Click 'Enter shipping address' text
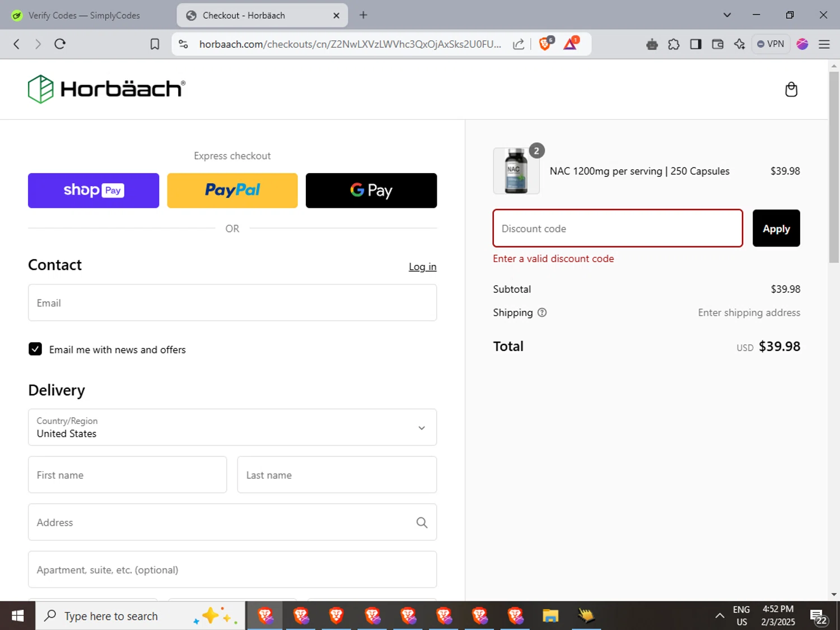This screenshot has height=630, width=840. pos(749,312)
